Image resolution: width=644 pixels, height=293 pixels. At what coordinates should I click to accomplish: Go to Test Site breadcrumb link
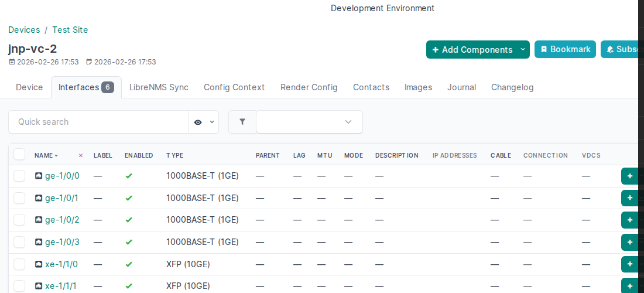point(70,30)
